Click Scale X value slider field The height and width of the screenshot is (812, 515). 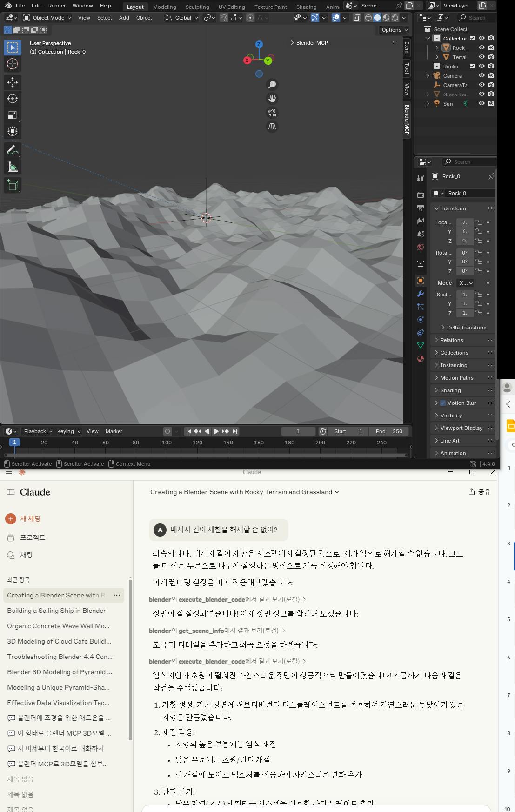pos(465,295)
